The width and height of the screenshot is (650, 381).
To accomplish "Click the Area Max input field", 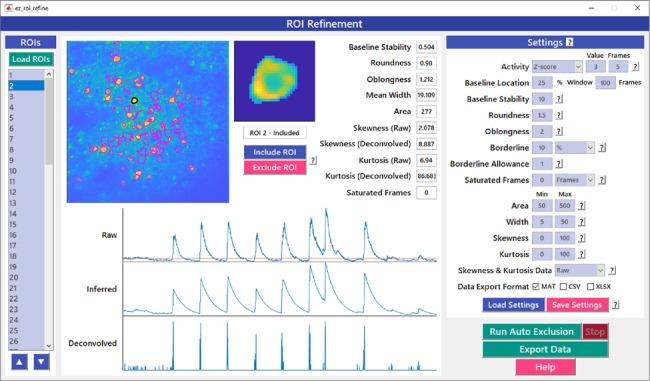I will (x=565, y=206).
